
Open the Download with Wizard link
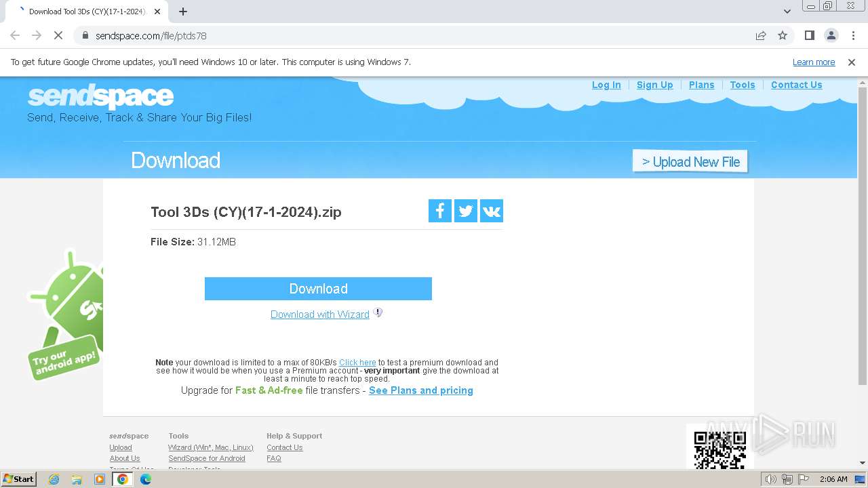pyautogui.click(x=320, y=314)
